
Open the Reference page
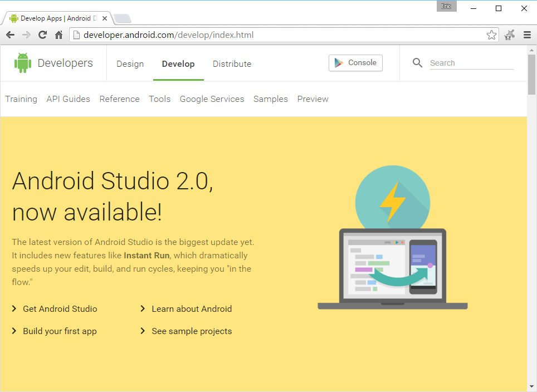120,99
